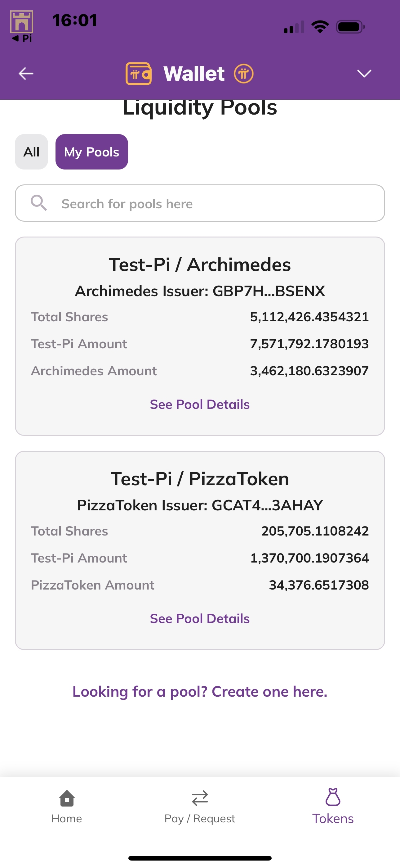The image size is (400, 868).
Task: Tap the Home house icon
Action: pos(67,798)
